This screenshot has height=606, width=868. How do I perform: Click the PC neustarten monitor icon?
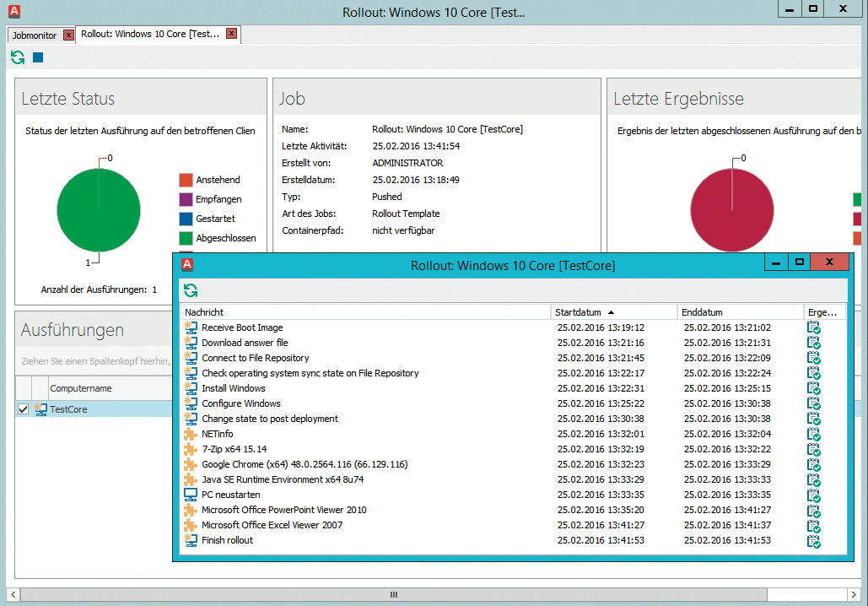pyautogui.click(x=191, y=495)
